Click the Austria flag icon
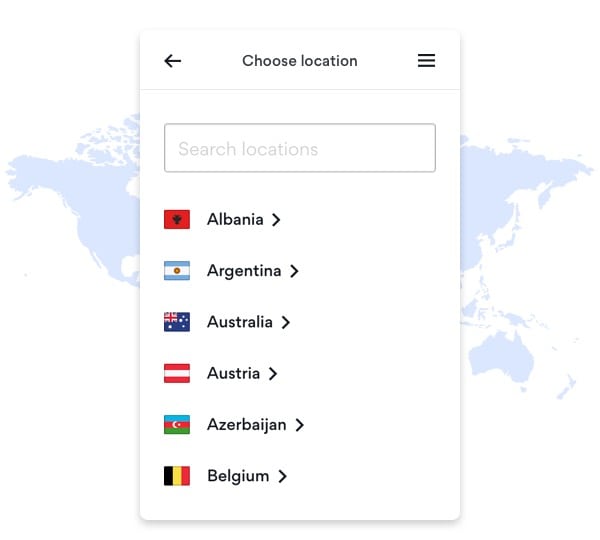Viewport: 600px width, 540px height. click(177, 373)
